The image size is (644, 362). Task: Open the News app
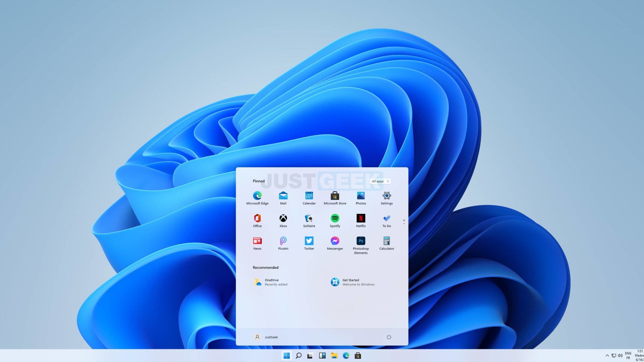(x=257, y=244)
